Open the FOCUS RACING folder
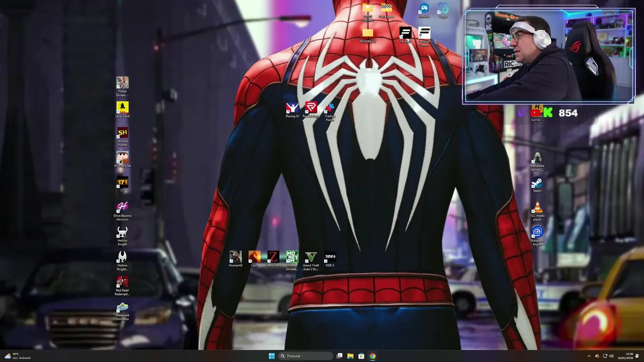The width and height of the screenshot is (644, 362). coord(368,13)
